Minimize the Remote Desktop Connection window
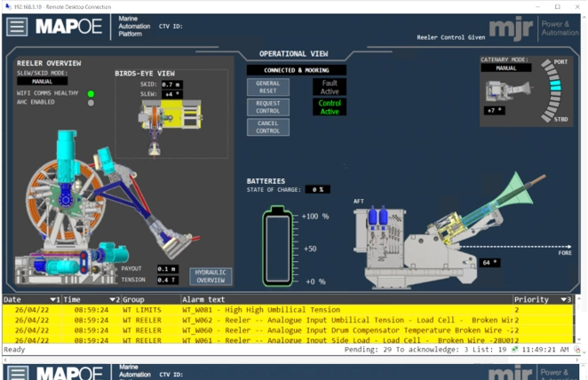Viewport: 588px width, 380px height. [538, 6]
